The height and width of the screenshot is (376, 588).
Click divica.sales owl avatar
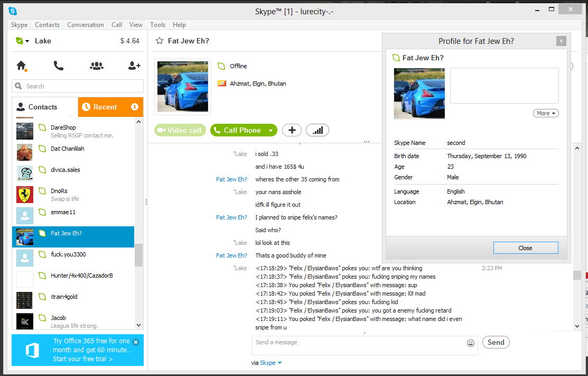[x=25, y=173]
